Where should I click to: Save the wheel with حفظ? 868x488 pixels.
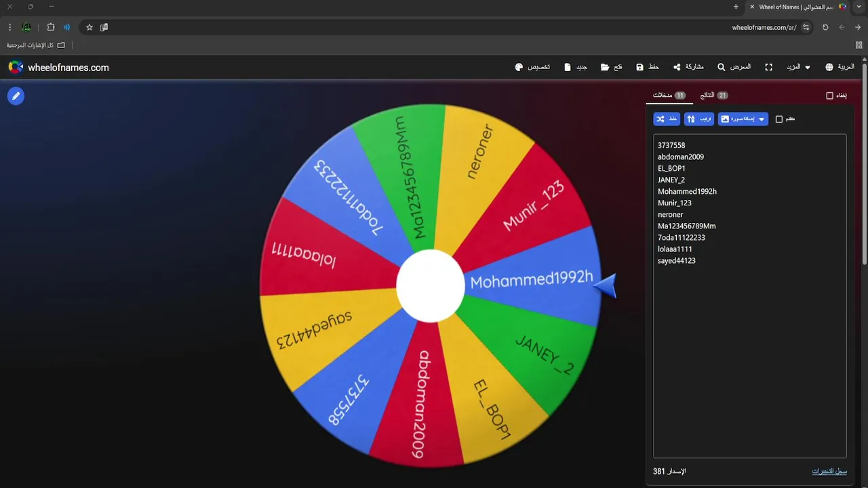click(x=648, y=67)
